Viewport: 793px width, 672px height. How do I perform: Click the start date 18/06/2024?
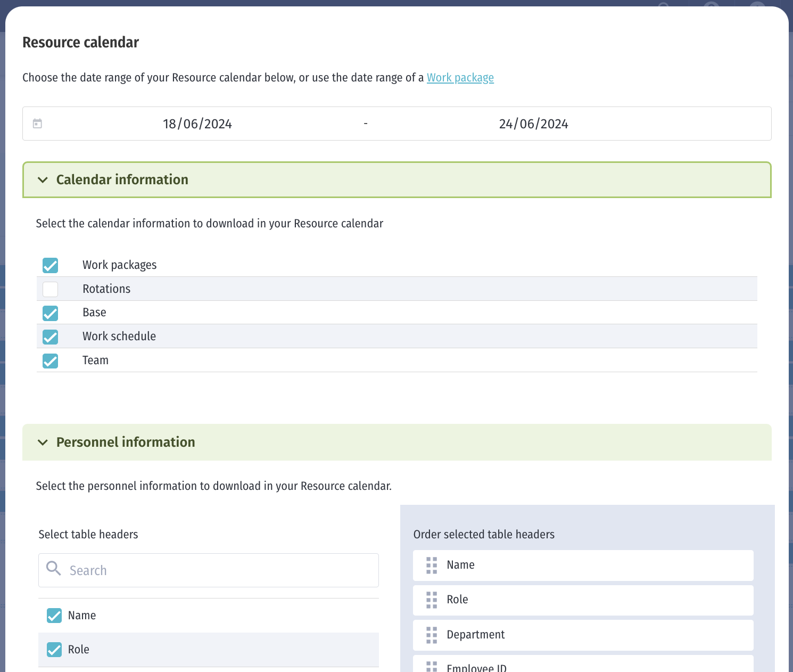click(x=197, y=124)
